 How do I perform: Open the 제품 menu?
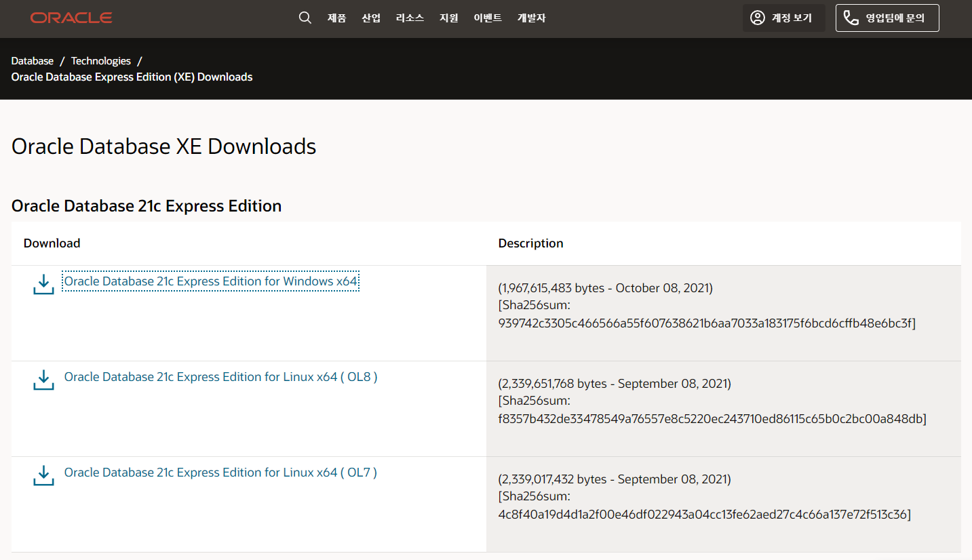(336, 18)
